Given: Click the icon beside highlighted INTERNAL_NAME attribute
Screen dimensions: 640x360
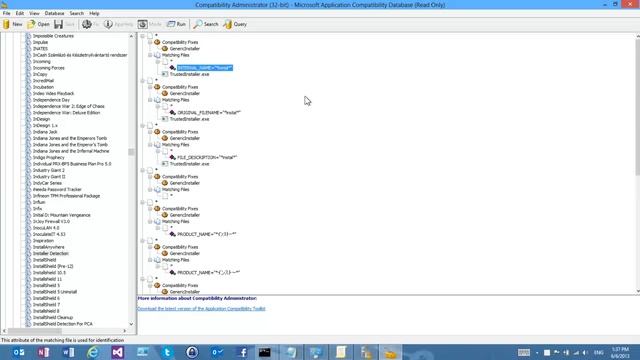Looking at the screenshot, I should pos(173,68).
